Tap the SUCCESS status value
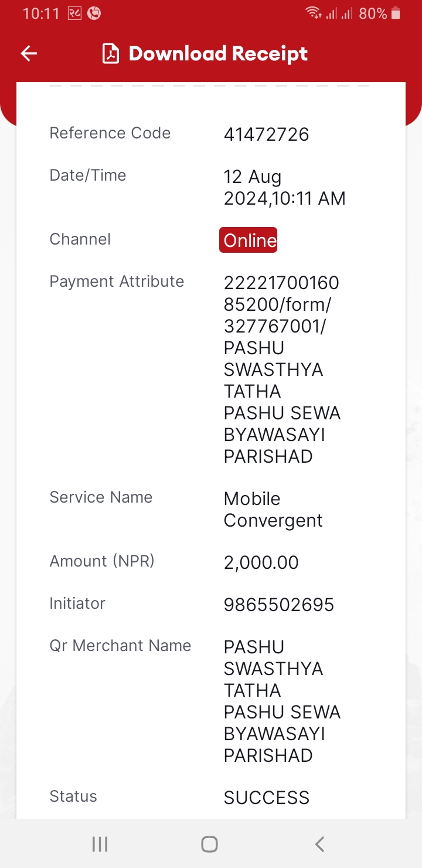This screenshot has width=422, height=868. coord(267,798)
